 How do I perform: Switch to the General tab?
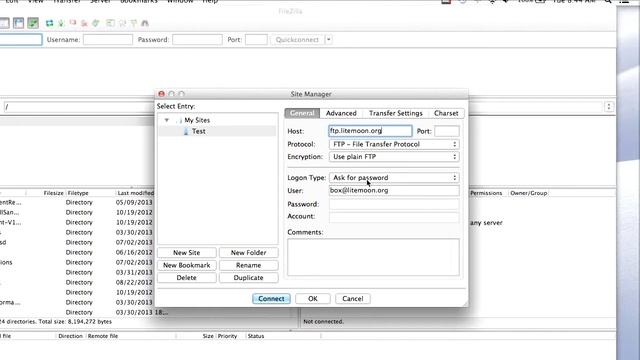(x=302, y=113)
